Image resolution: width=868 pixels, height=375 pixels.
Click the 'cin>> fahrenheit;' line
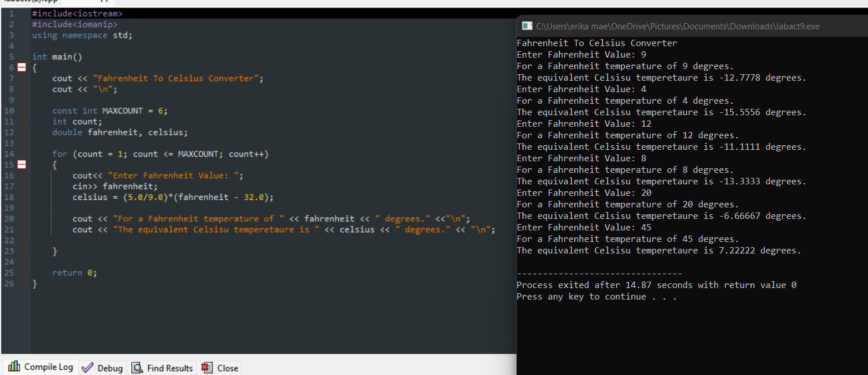(x=115, y=186)
